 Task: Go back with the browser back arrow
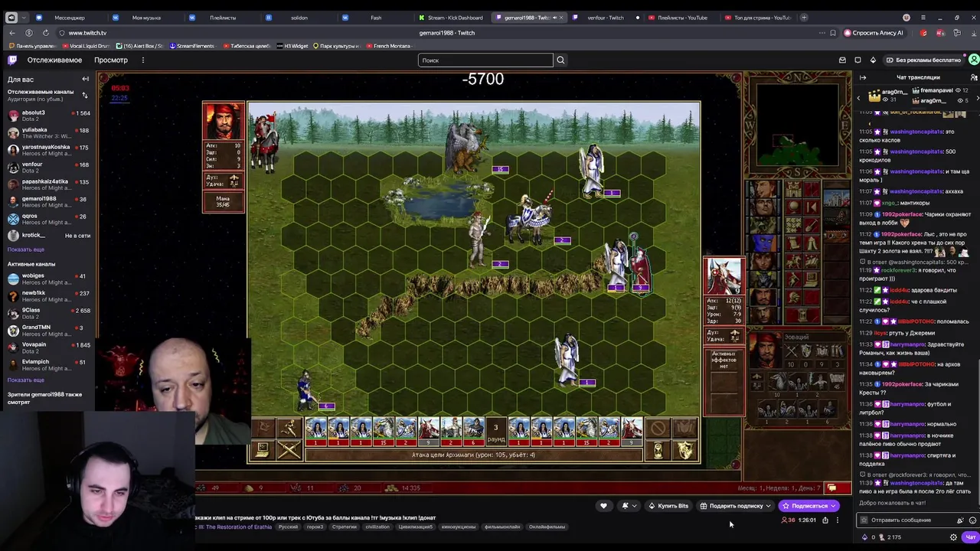pos(12,33)
